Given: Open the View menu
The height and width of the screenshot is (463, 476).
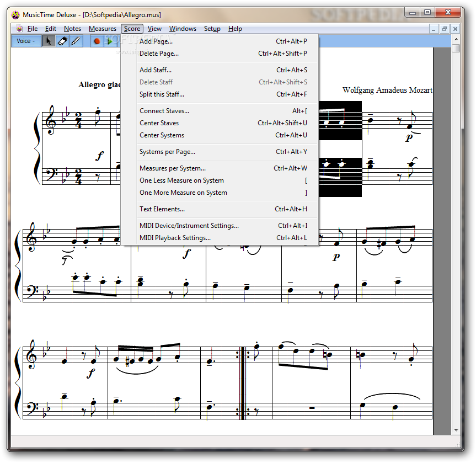Looking at the screenshot, I should [154, 29].
